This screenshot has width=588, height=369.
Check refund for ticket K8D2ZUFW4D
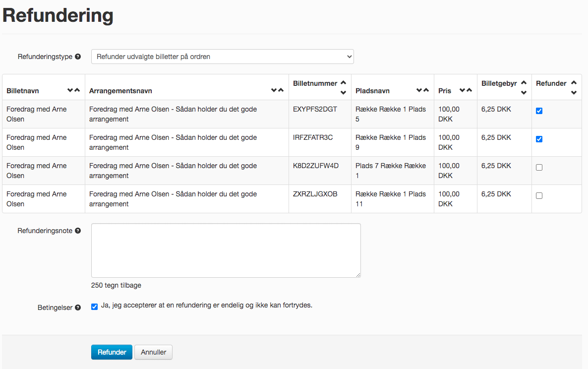tap(539, 168)
